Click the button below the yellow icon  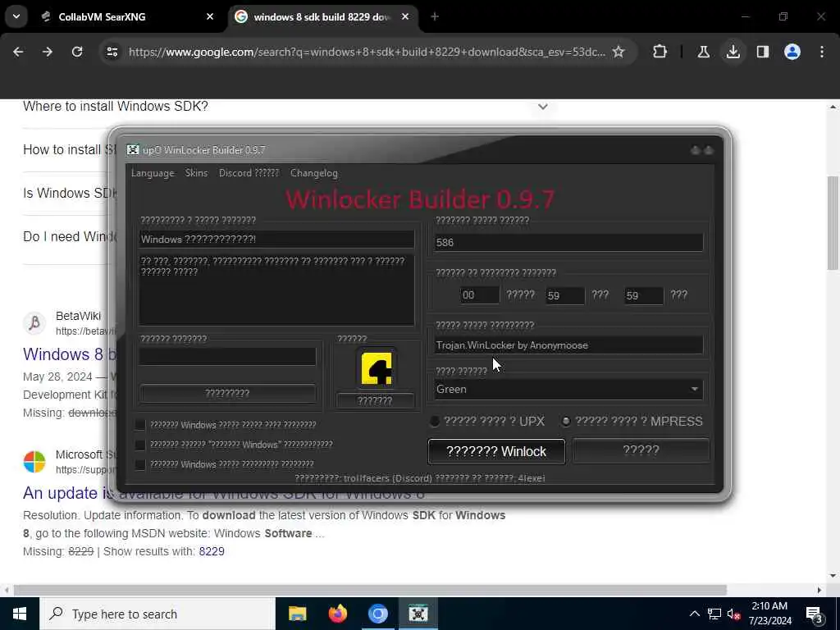[375, 400]
